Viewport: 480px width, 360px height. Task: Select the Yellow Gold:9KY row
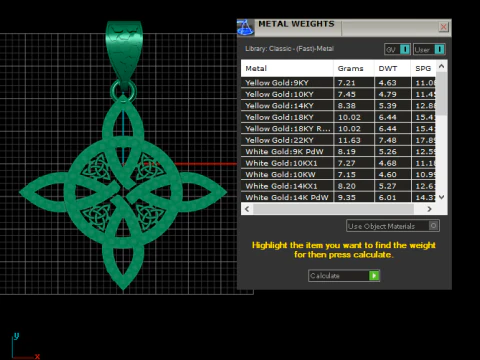pos(338,83)
